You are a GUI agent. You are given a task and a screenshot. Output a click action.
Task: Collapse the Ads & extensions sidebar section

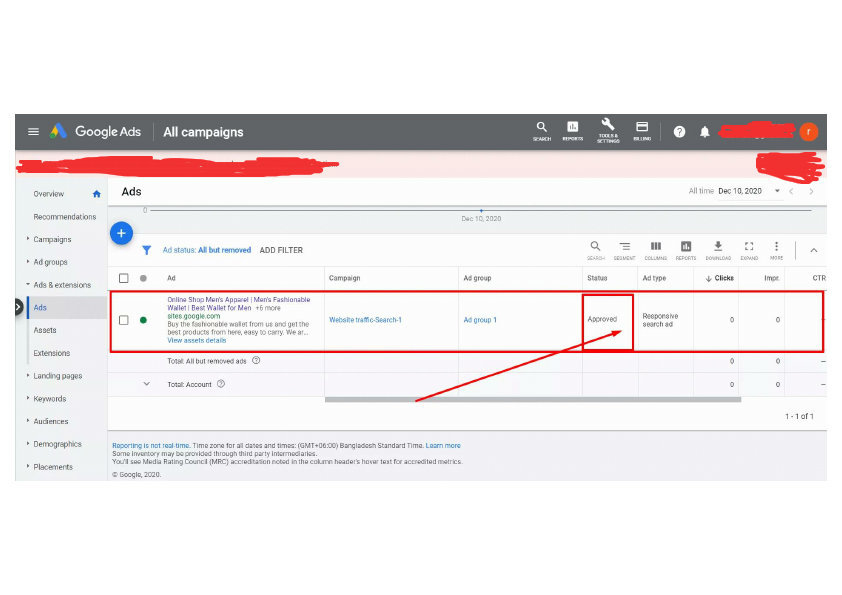coord(28,284)
